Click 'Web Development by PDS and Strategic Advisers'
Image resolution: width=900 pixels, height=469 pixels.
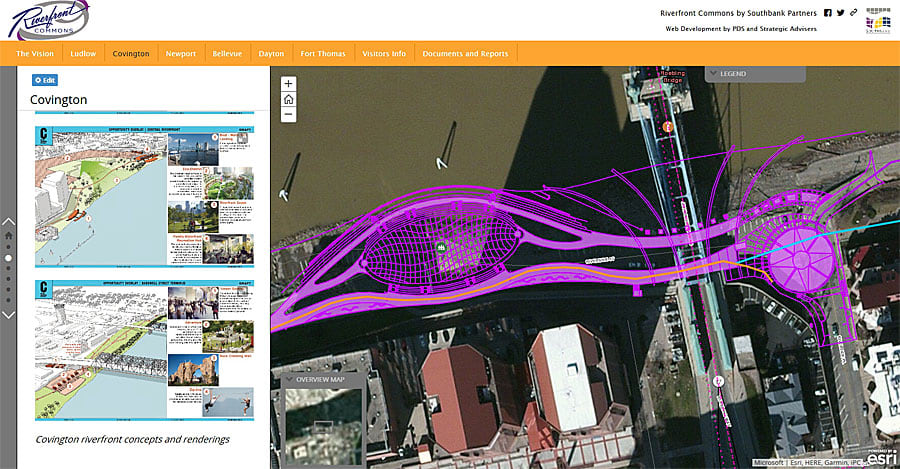coord(741,29)
